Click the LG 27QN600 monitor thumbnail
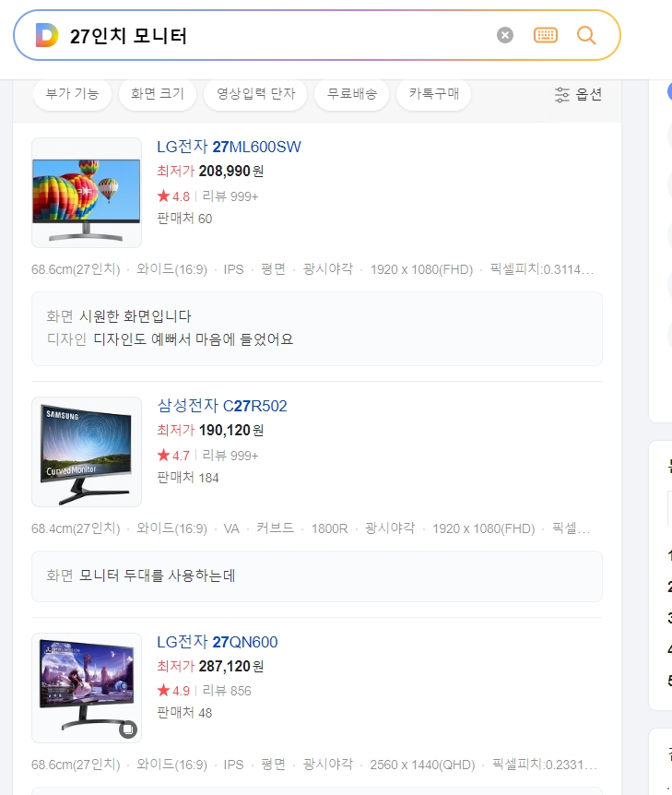The image size is (672, 795). coord(87,688)
